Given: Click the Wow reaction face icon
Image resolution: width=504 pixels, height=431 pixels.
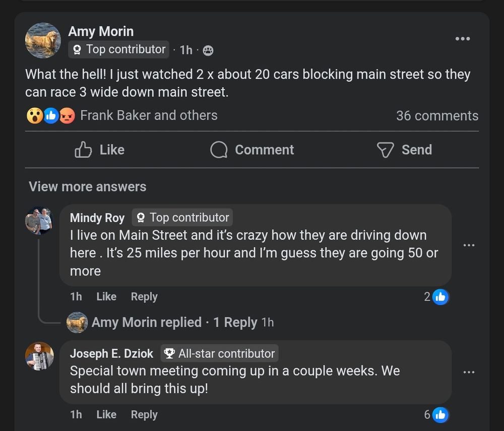Looking at the screenshot, I should point(34,115).
